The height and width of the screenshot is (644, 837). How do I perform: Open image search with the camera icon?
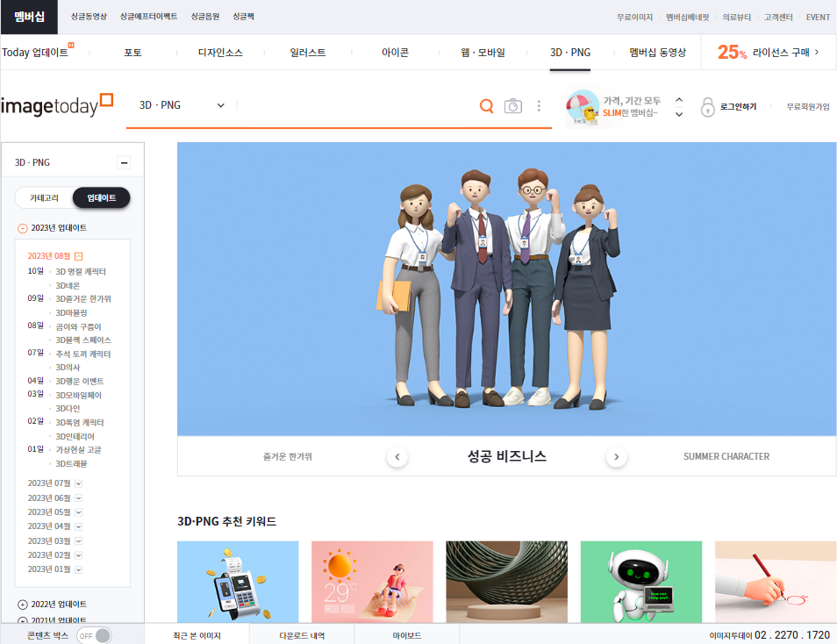513,105
